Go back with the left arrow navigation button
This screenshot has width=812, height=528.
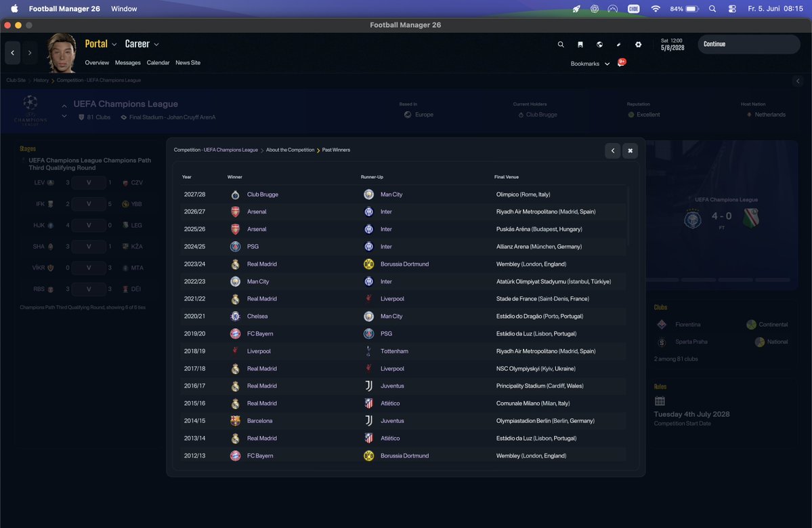coord(12,53)
